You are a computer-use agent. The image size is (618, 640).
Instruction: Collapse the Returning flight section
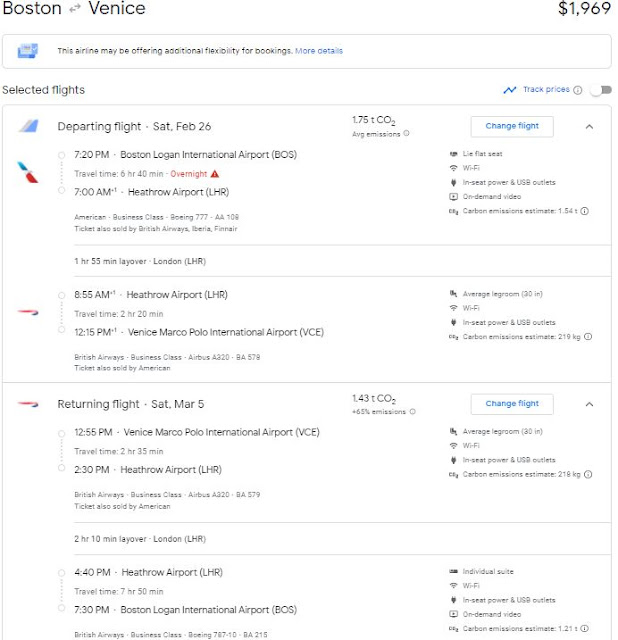(589, 404)
